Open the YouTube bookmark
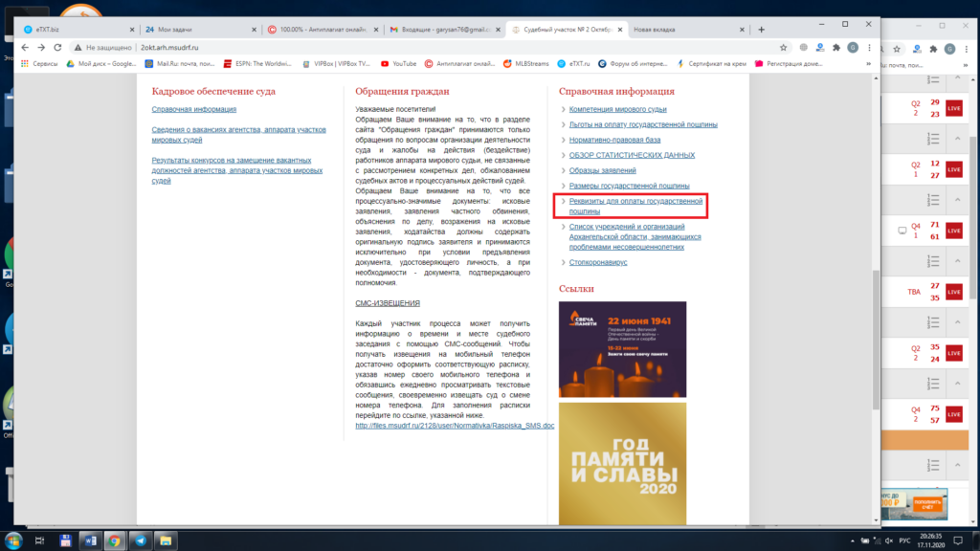Image resolution: width=980 pixels, height=551 pixels. tap(398, 64)
